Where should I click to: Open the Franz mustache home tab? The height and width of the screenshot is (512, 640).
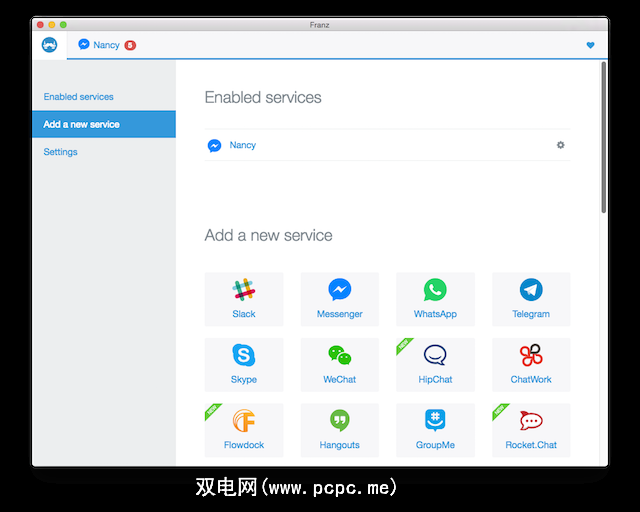point(49,45)
